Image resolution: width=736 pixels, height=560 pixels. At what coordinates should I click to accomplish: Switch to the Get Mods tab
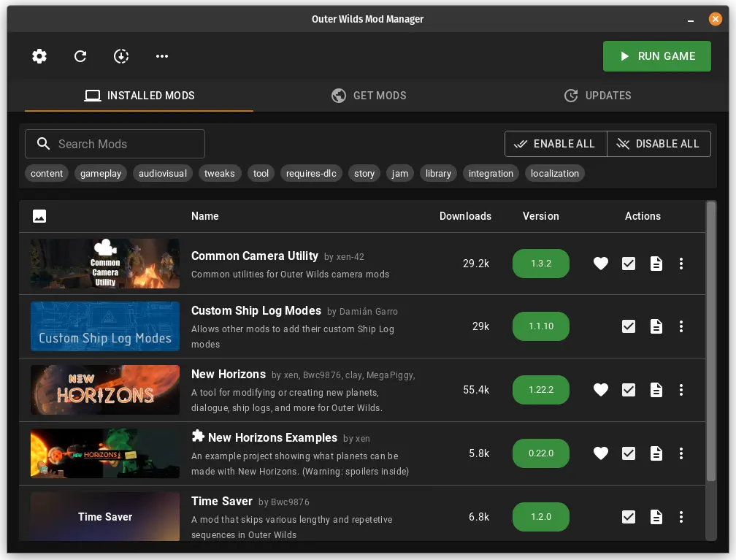click(x=369, y=96)
